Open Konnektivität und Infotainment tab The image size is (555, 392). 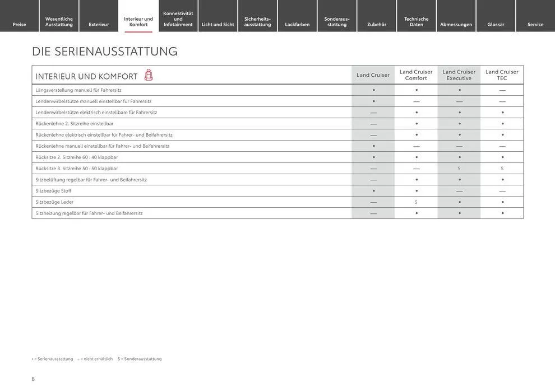[178, 18]
